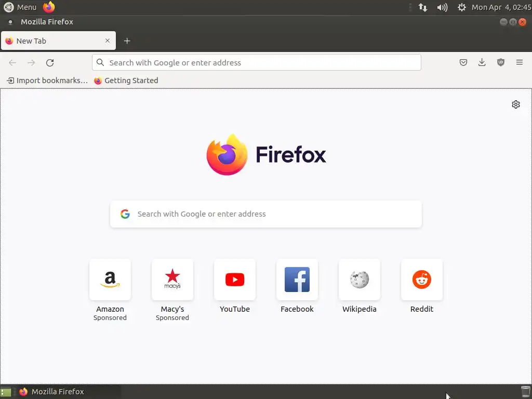
Task: Click the show desktop button
Action: 6,392
